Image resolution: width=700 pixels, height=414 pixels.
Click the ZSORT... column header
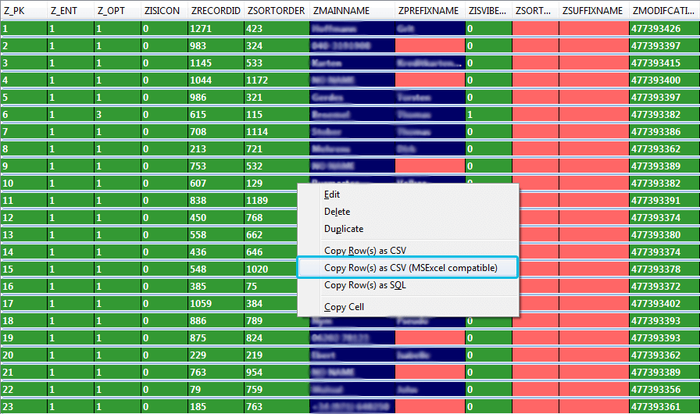pos(535,11)
